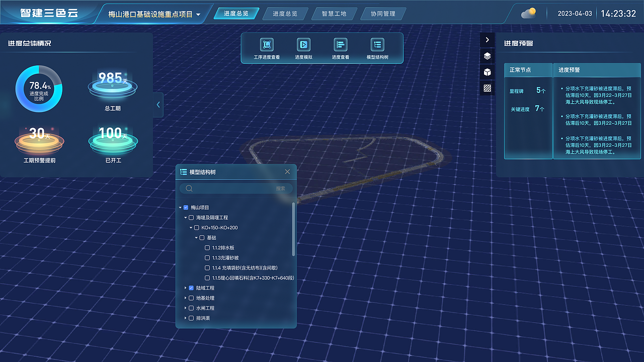Viewport: 644px width, 362px height.
Task: Click the 智建三色云 logo
Action: (x=49, y=14)
